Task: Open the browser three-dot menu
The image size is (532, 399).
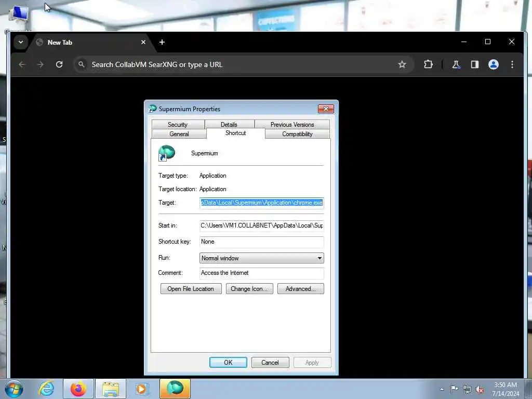Action: click(512, 64)
